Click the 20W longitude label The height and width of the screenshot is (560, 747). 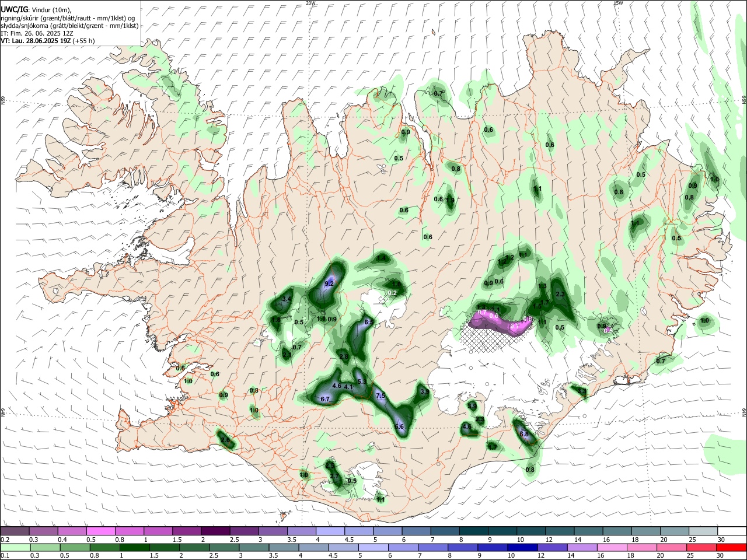click(310, 3)
